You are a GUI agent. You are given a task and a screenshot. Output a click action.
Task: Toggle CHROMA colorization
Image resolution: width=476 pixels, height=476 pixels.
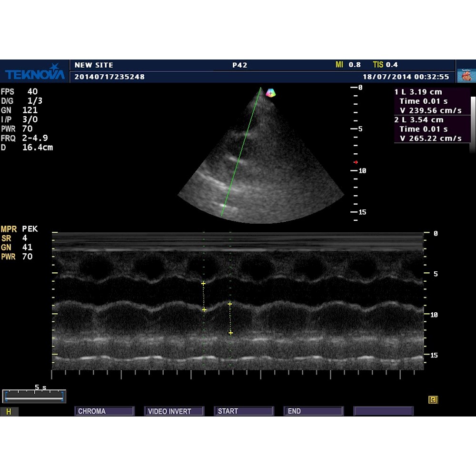point(104,411)
